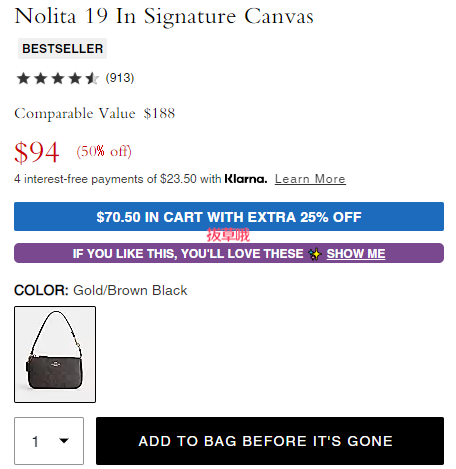
Task: Open the Learn More Klarna link
Action: pyautogui.click(x=310, y=179)
